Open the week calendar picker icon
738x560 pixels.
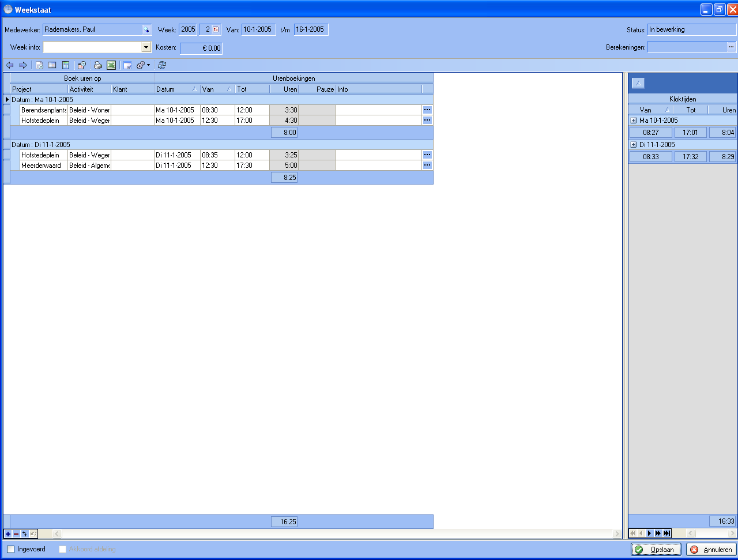coord(216,29)
